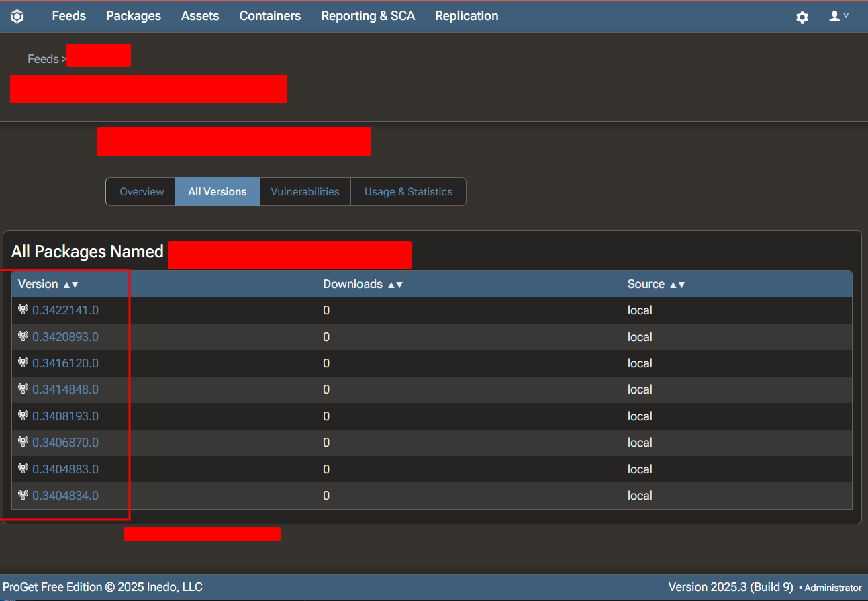868x601 pixels.
Task: Click the package icon beside version 0.3404834.0
Action: click(x=23, y=495)
